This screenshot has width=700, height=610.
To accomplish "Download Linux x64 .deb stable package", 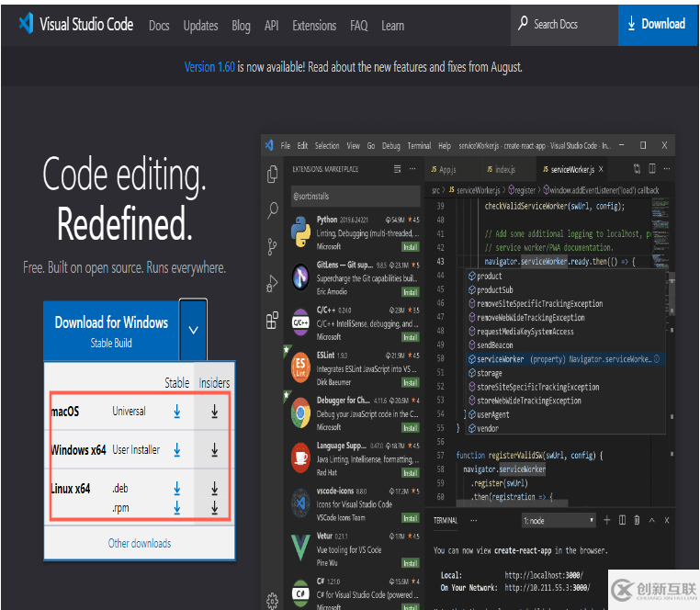I will [177, 489].
